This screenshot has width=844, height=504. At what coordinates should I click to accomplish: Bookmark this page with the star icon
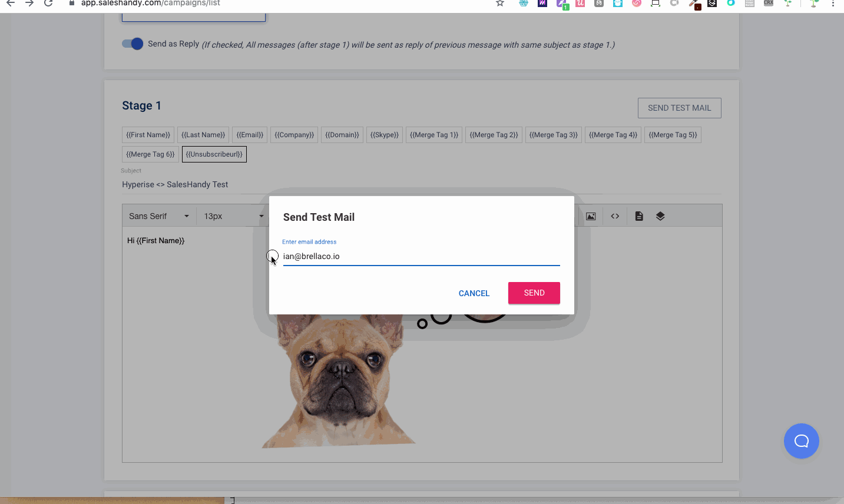[500, 3]
